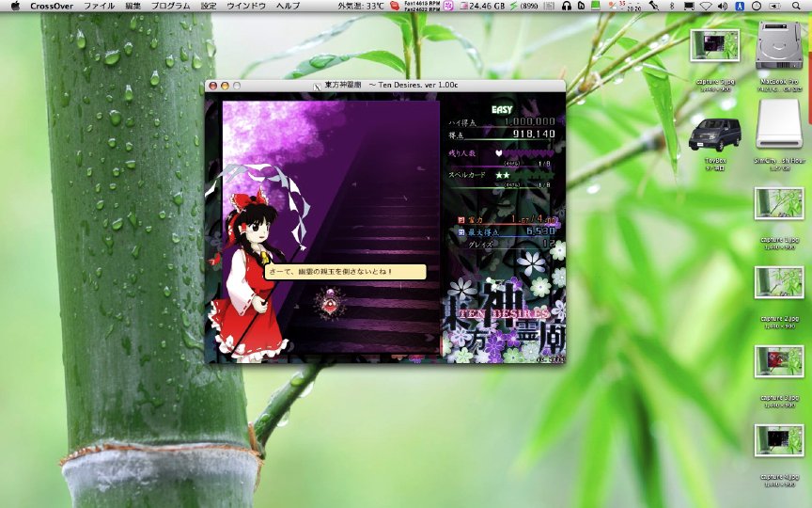
Task: Open the battery status showing 89%
Action: [x=525, y=7]
